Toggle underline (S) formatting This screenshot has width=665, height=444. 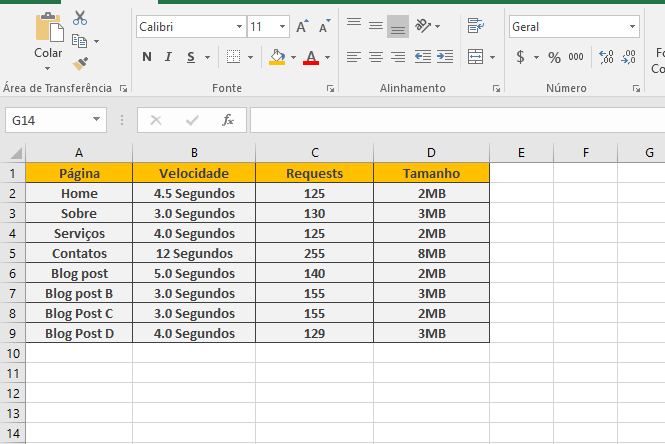pyautogui.click(x=191, y=57)
